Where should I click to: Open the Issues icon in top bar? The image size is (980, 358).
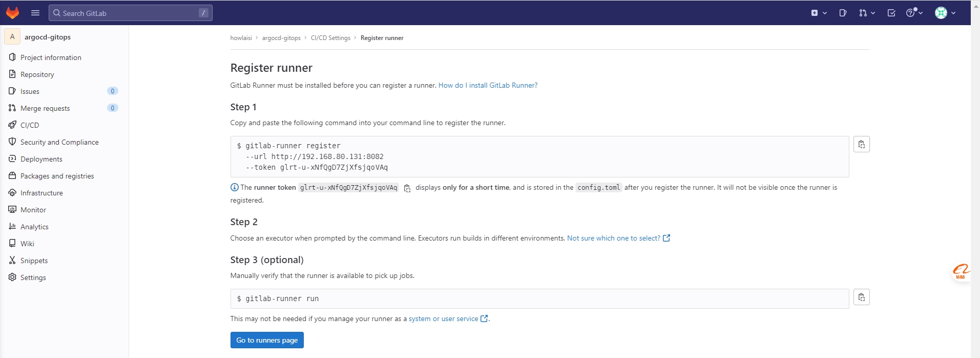(x=843, y=13)
